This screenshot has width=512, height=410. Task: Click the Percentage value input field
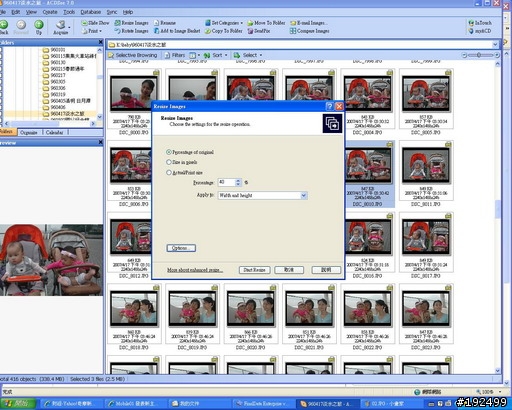(227, 182)
